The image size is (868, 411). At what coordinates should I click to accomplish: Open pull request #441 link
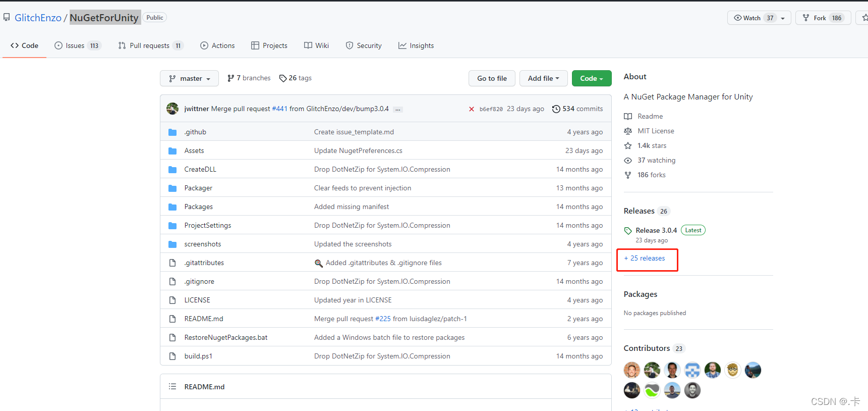[x=279, y=109]
